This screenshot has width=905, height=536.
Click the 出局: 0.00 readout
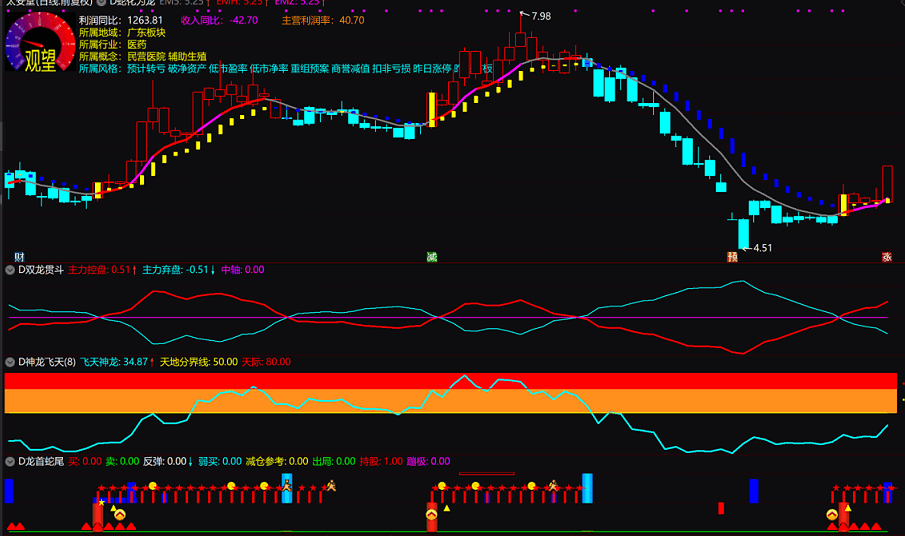[x=334, y=462]
